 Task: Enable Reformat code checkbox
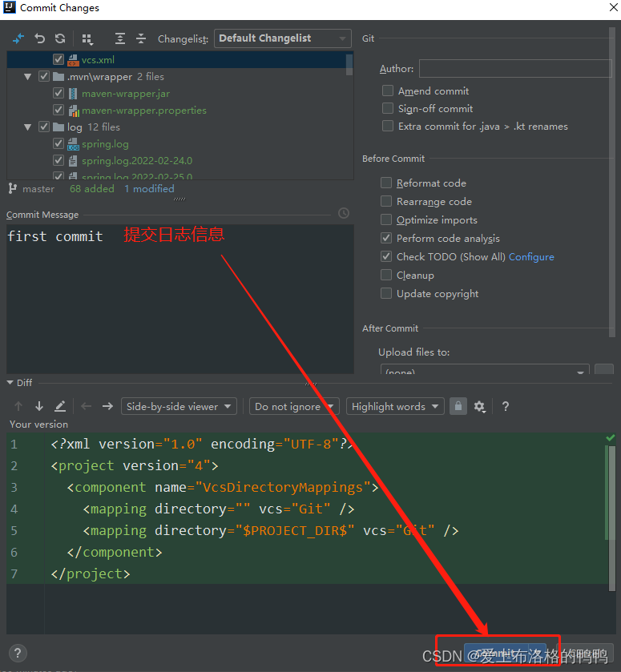(386, 183)
